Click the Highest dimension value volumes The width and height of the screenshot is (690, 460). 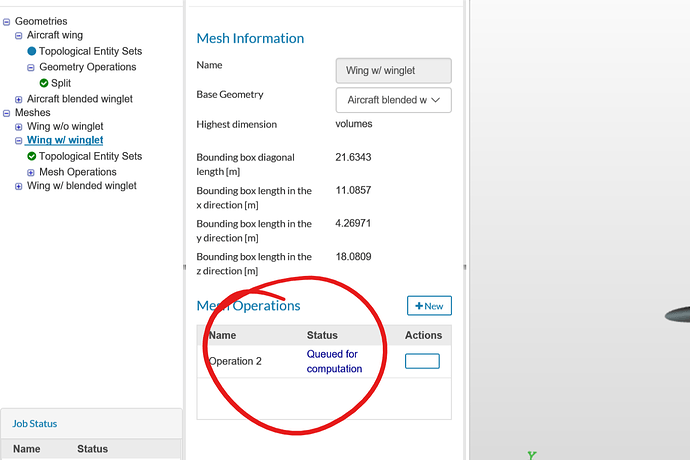pyautogui.click(x=354, y=124)
